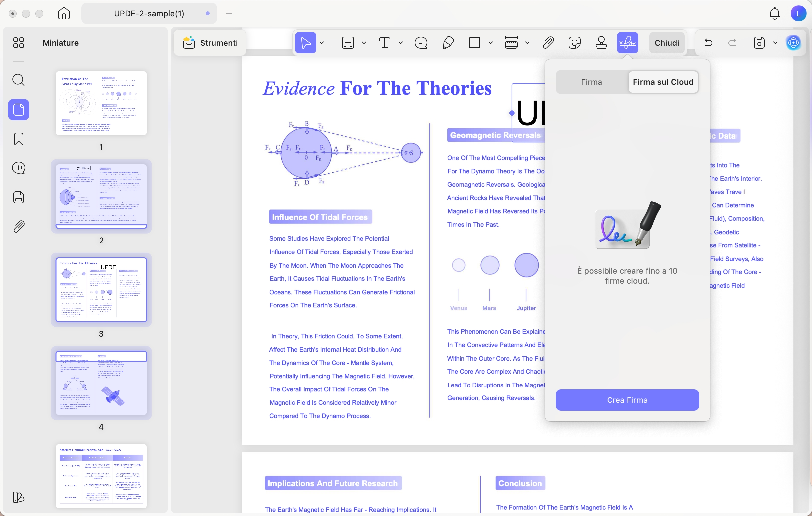Click the Implications And Future Research heading
The image size is (812, 516).
click(x=333, y=483)
